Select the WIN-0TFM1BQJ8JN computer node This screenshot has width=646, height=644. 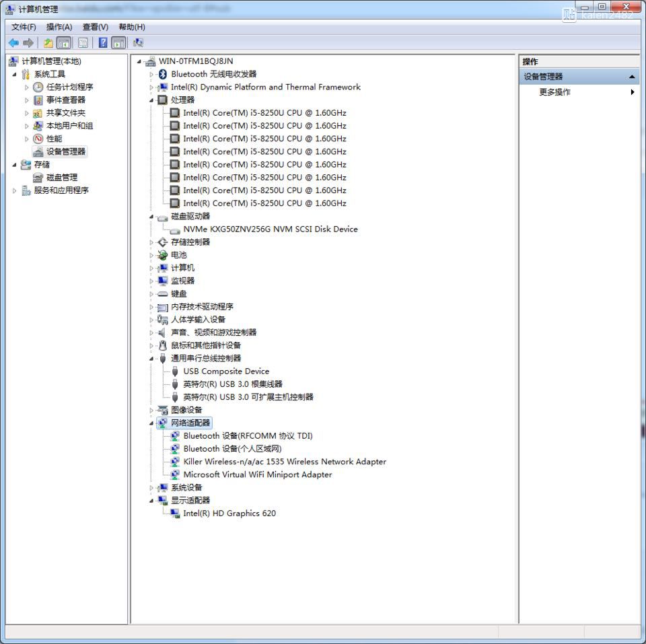tap(196, 61)
